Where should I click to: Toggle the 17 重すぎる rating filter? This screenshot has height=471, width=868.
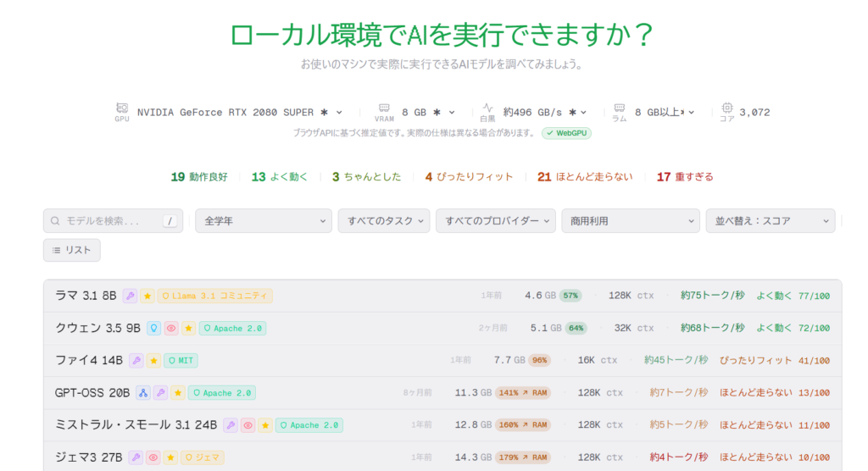(685, 177)
